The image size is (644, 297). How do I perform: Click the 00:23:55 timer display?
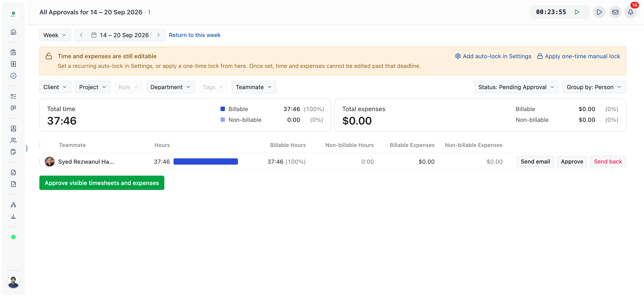551,12
